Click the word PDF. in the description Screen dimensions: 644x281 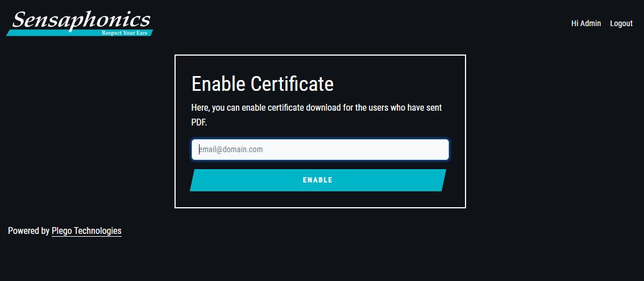pos(199,122)
